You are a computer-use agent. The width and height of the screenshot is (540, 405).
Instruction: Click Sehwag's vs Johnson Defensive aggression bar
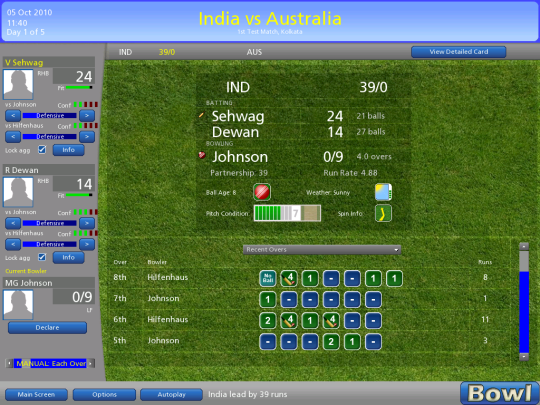tap(50, 115)
